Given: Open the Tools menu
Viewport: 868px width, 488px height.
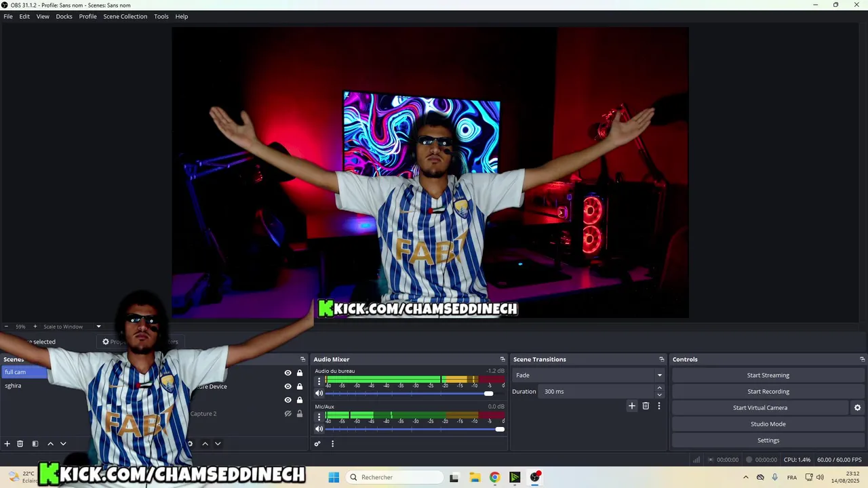Looking at the screenshot, I should pos(161,16).
